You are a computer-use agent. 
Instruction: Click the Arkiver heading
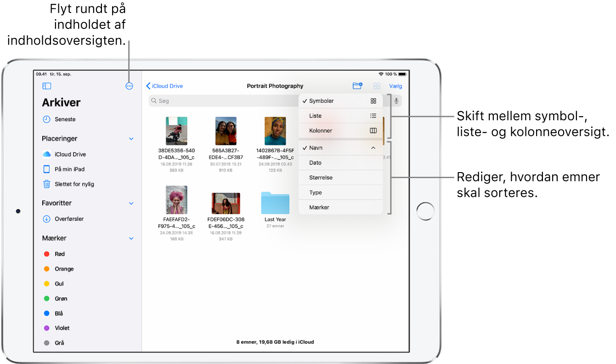[x=61, y=102]
